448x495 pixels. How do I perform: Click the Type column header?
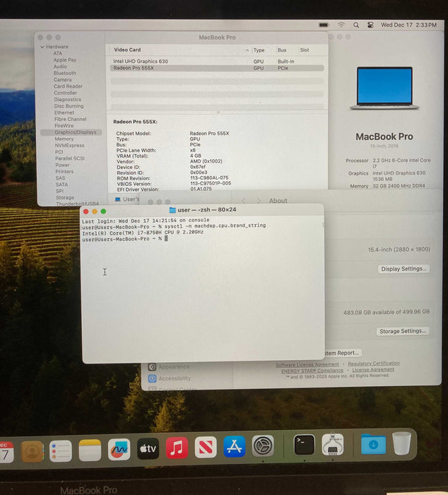(x=259, y=50)
